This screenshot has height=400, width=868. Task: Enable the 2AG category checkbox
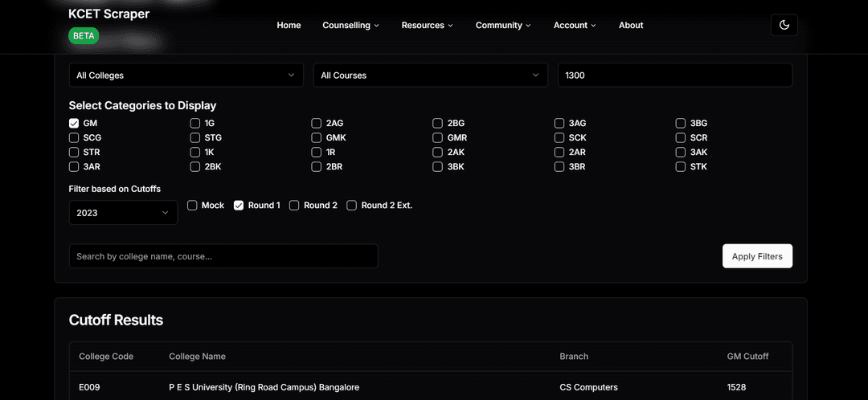[317, 124]
